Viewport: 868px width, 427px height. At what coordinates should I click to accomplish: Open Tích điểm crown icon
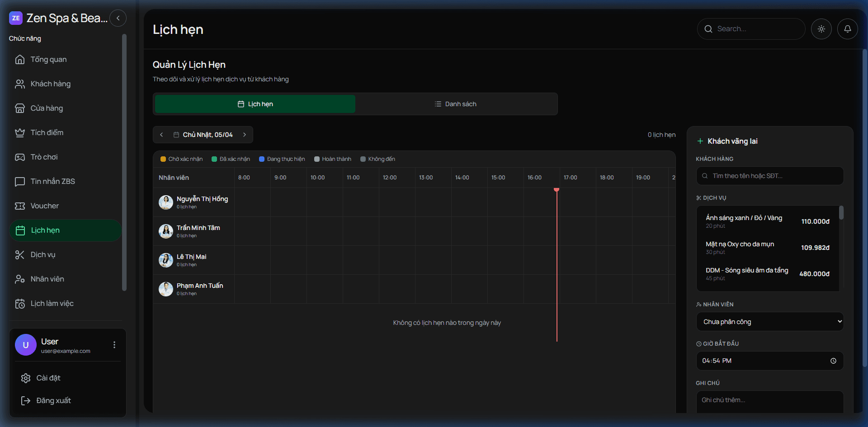point(20,133)
